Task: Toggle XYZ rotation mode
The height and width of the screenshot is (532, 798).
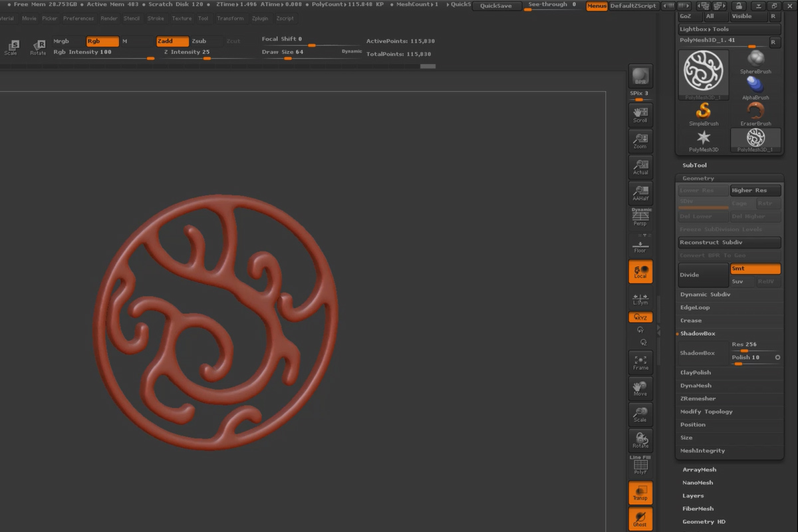Action: 640,317
